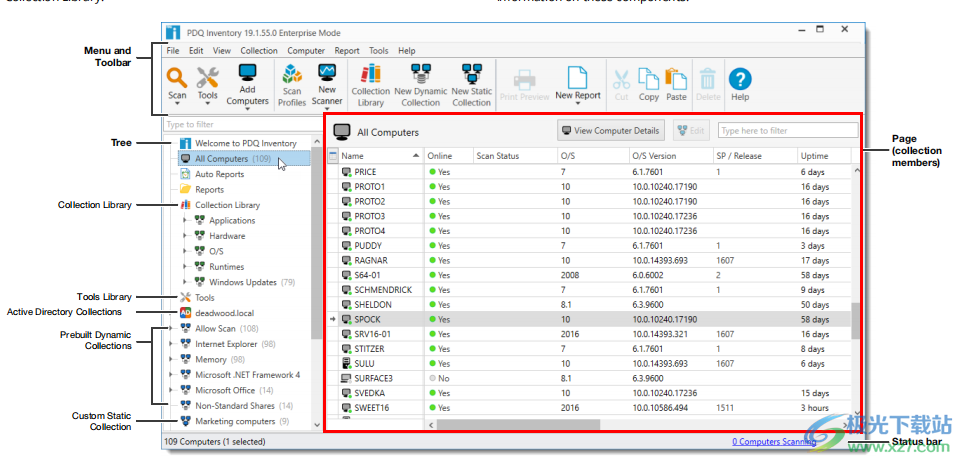Click the Type here to filter field
963x463 pixels.
(788, 131)
